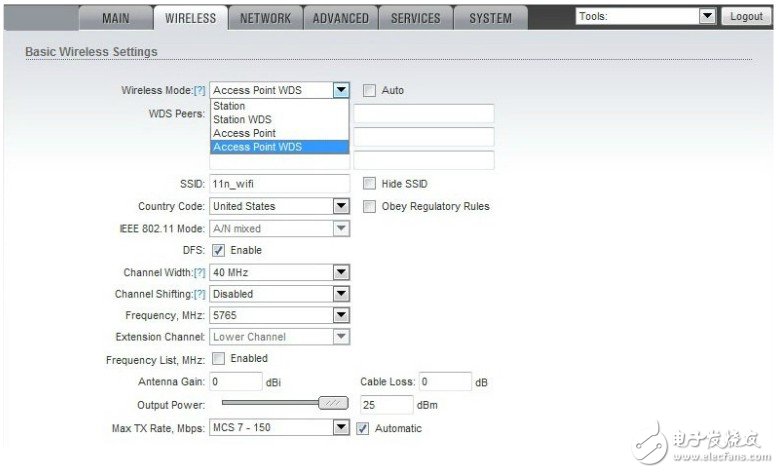The height and width of the screenshot is (473, 779).
Task: Select Station WDS from the mode list
Action: (x=242, y=120)
